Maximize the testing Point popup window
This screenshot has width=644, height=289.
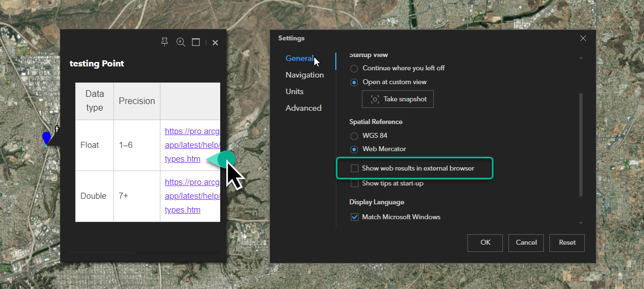pos(195,43)
